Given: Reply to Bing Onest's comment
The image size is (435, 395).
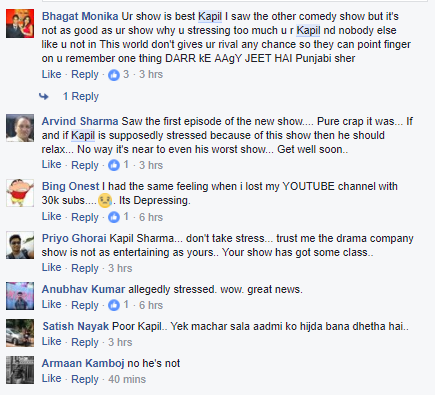Looking at the screenshot, I should coord(85,217).
